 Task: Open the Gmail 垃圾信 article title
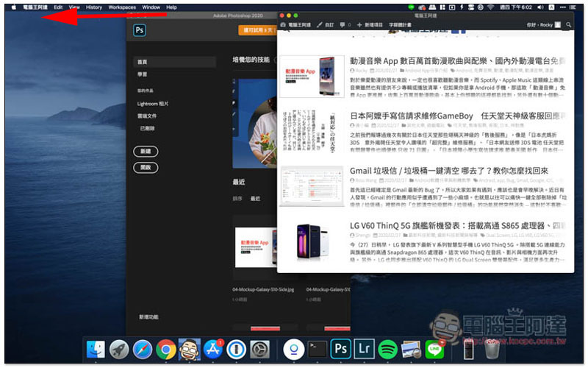(449, 171)
